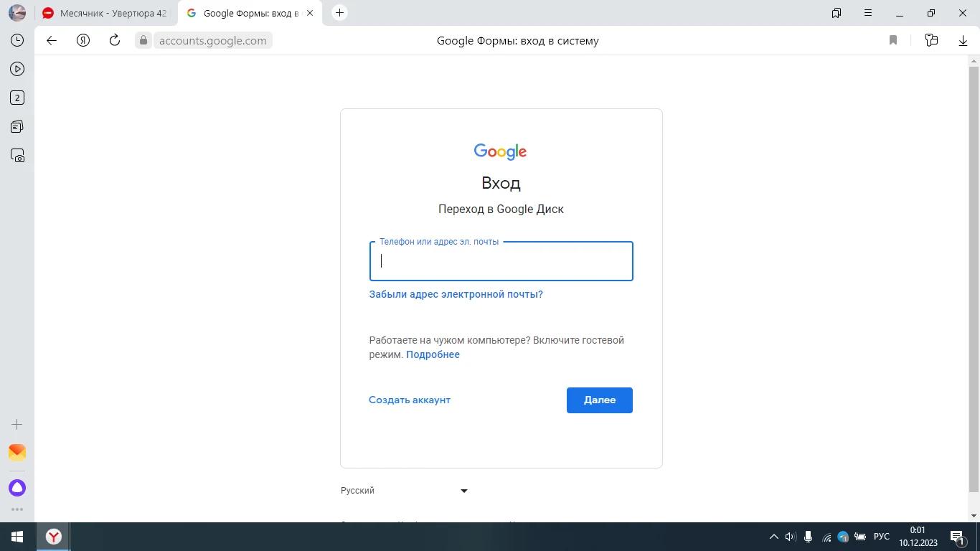This screenshot has width=980, height=551.
Task: Open the downloads arrow icon
Action: pos(963,41)
